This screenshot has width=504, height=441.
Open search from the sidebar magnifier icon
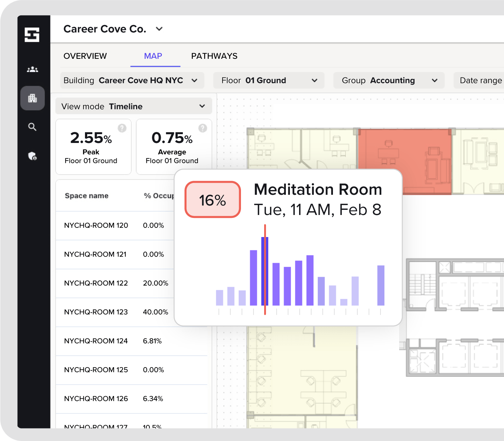pyautogui.click(x=32, y=127)
